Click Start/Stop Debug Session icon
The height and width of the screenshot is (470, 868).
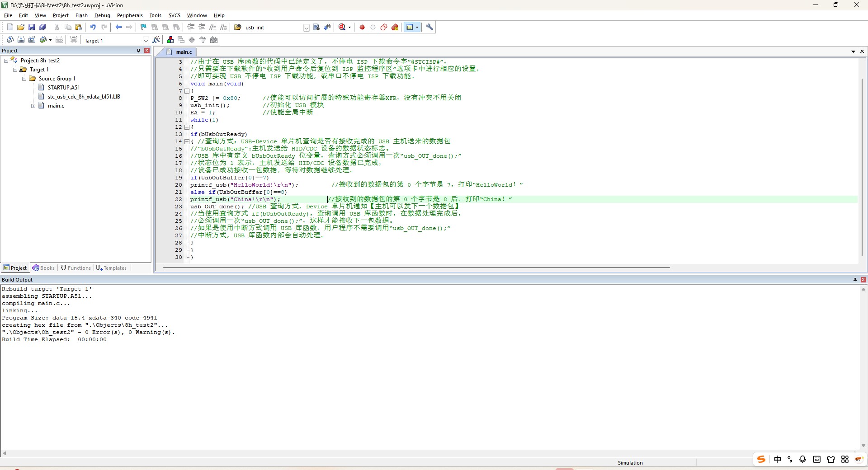[342, 27]
